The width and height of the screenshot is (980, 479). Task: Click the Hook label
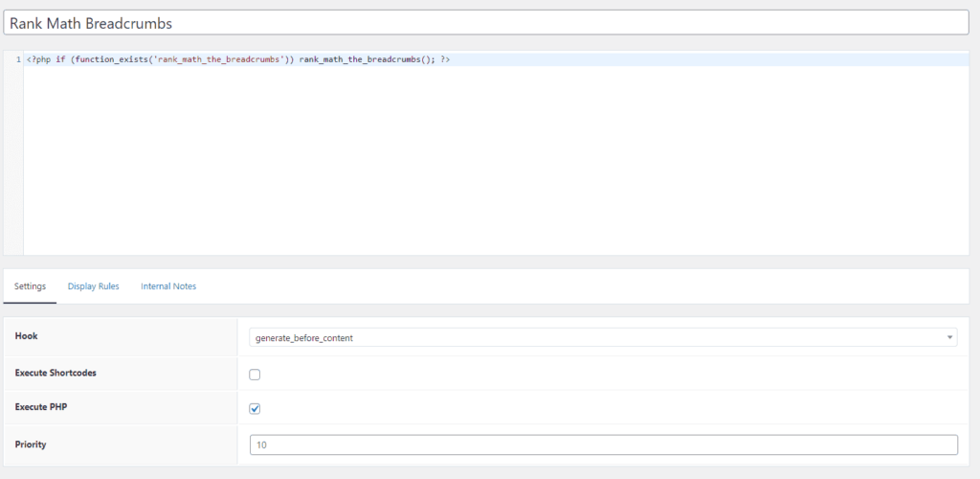coord(26,336)
